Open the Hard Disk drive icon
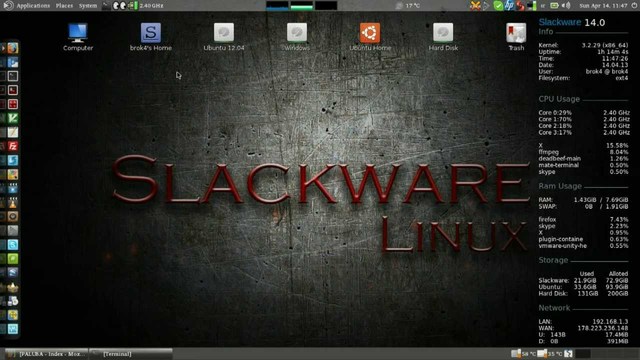The image size is (640, 360). (x=443, y=37)
